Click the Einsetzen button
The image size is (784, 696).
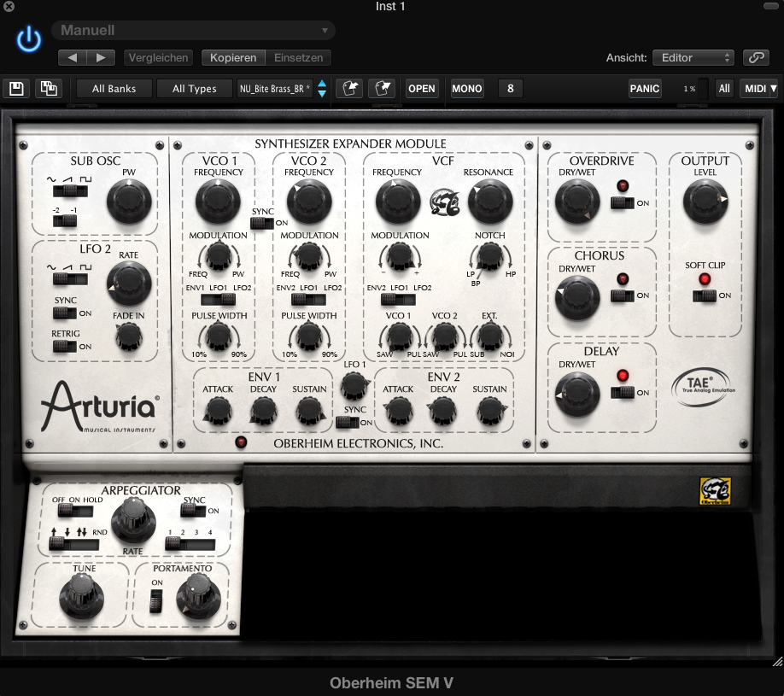pos(299,57)
